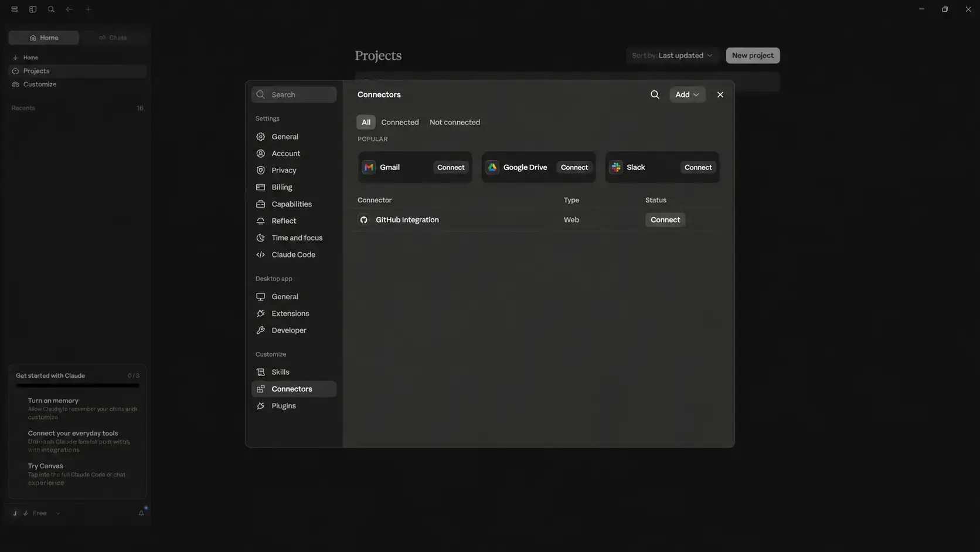Open Billing settings
This screenshot has height=552, width=980.
click(x=294, y=187)
